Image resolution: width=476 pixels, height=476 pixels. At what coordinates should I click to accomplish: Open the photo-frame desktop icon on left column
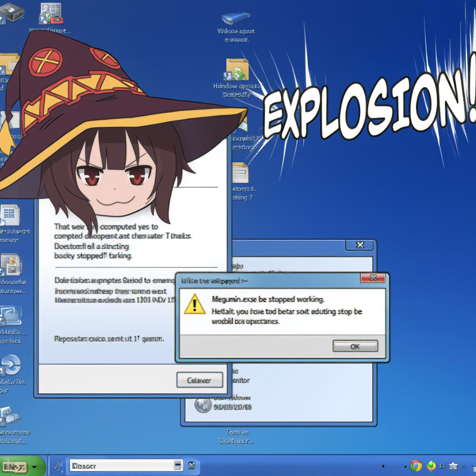click(11, 265)
